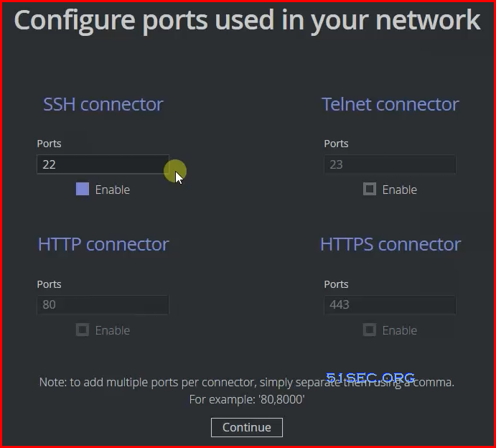Image resolution: width=496 pixels, height=448 pixels.
Task: Click the SSH connector heading
Action: click(103, 104)
